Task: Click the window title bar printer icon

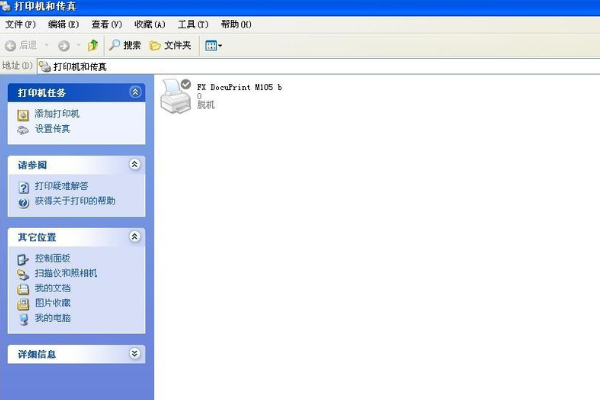Action: pos(5,6)
